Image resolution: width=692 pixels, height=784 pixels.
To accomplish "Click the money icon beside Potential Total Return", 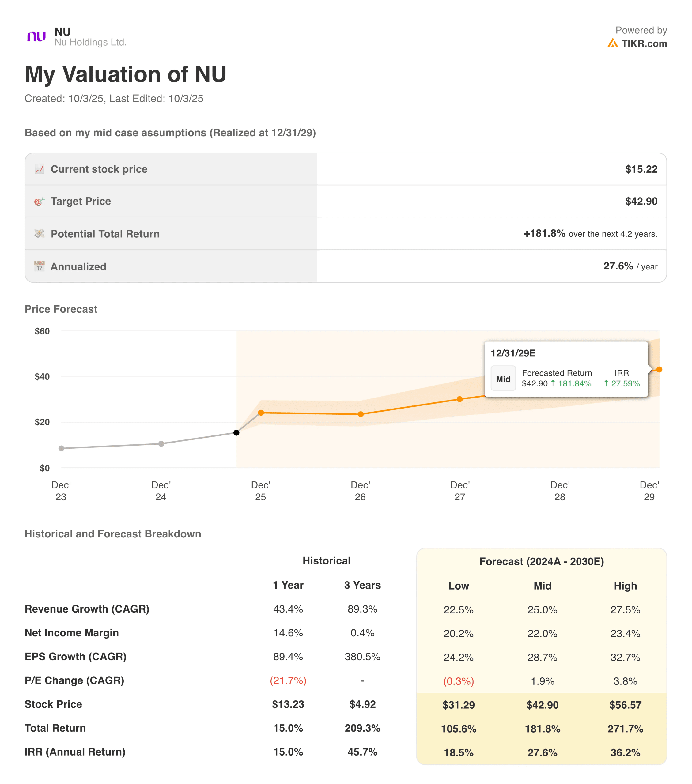I will click(x=39, y=234).
